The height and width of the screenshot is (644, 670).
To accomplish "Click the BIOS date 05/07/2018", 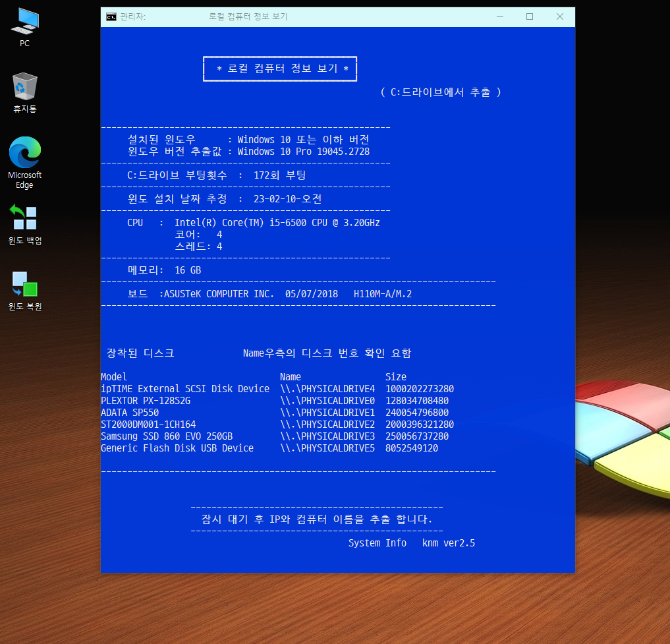I will point(312,294).
